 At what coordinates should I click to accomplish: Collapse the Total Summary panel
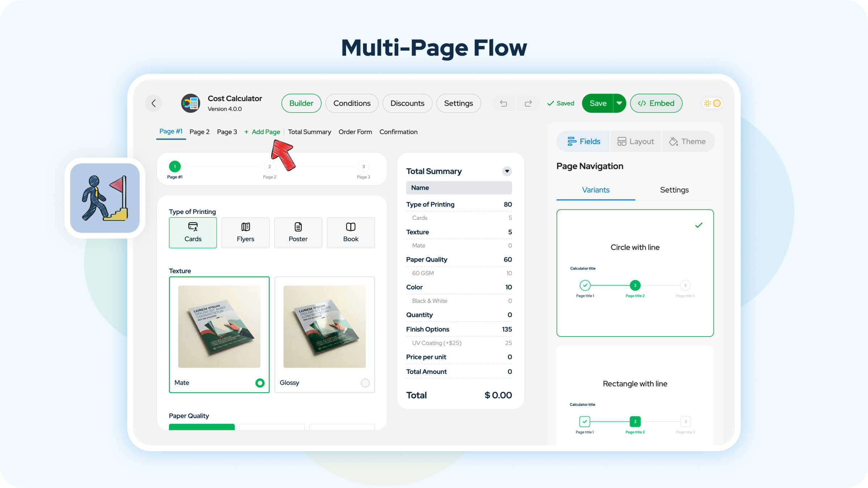click(507, 171)
